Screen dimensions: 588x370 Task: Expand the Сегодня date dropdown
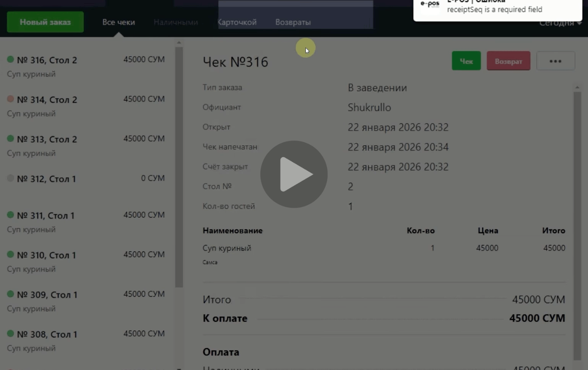tap(560, 23)
